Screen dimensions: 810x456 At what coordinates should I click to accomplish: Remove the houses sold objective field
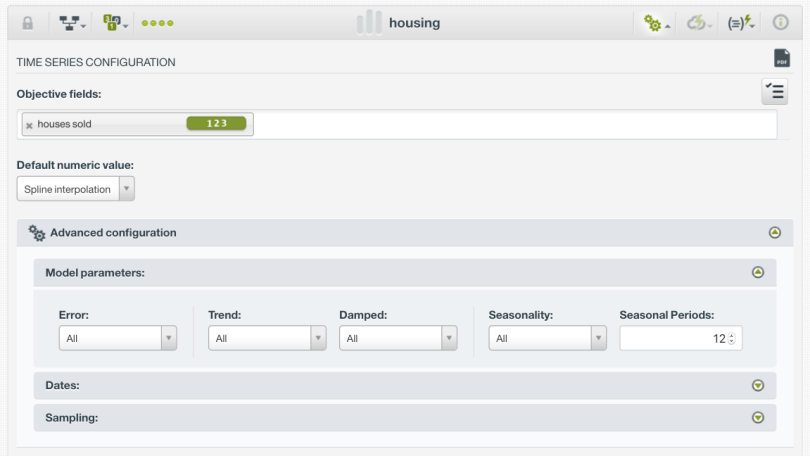coord(29,125)
